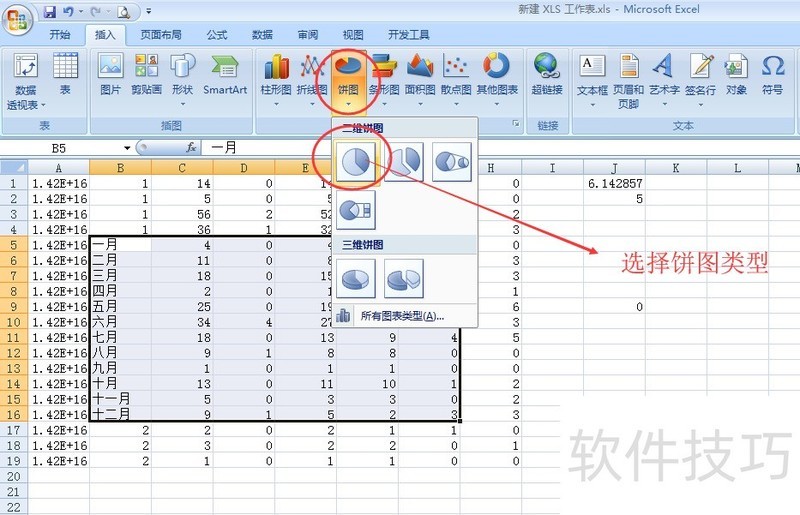Open the 公式 ribbon tab
The width and height of the screenshot is (800, 515).
[216, 35]
